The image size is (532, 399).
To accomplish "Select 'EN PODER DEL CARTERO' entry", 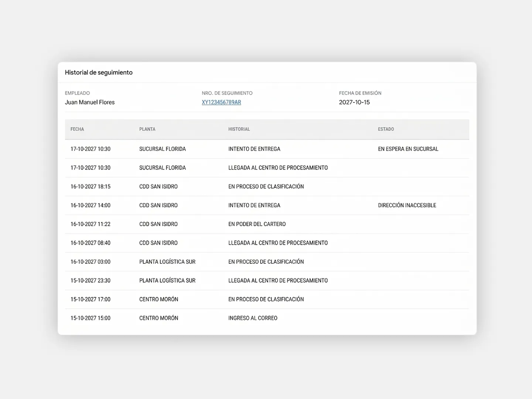I will [x=257, y=224].
